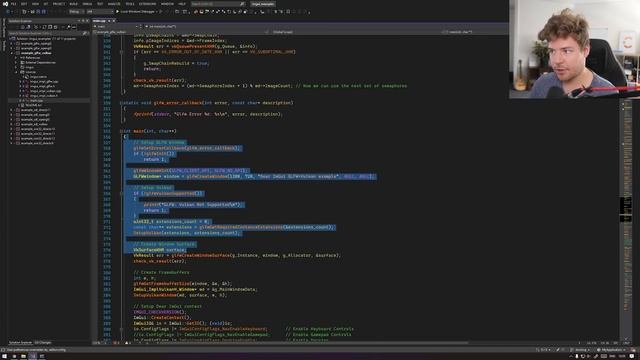Open the Extensions menu
This screenshot has height=360, width=640.
pos(147,4)
